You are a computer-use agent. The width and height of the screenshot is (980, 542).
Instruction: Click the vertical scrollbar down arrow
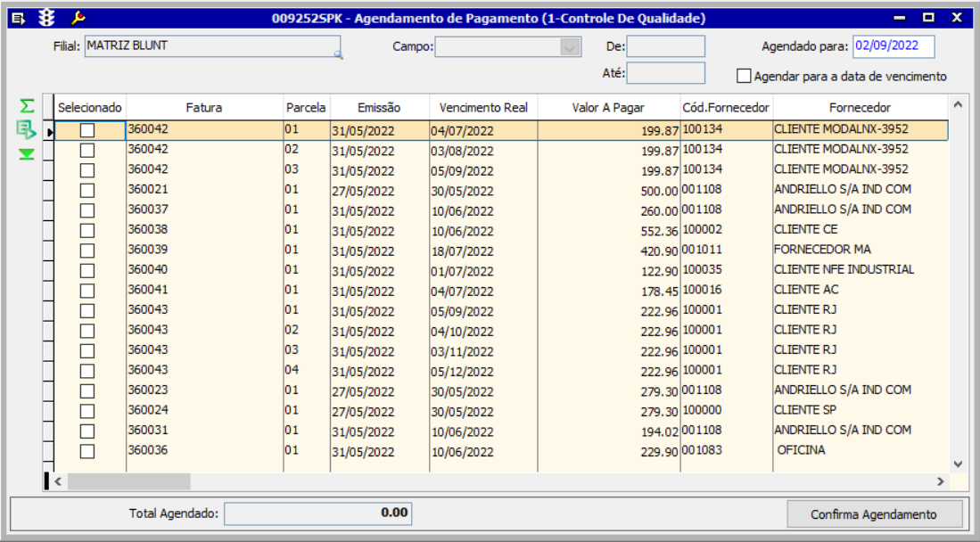958,464
